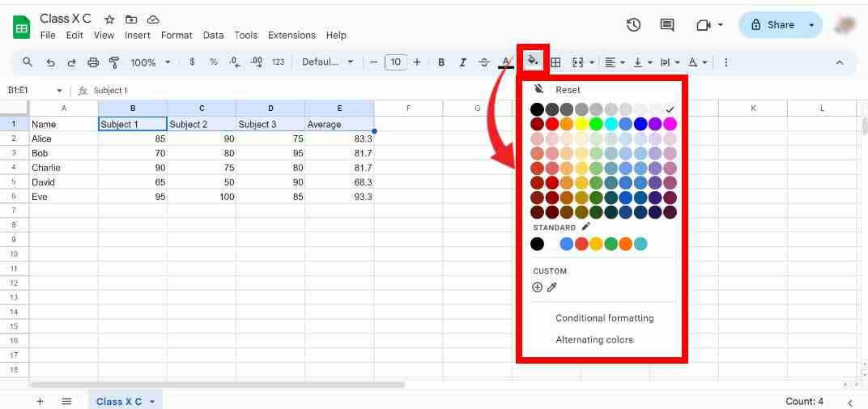Decrease font size with minus
Image resolution: width=868 pixels, height=409 pixels.
(373, 62)
